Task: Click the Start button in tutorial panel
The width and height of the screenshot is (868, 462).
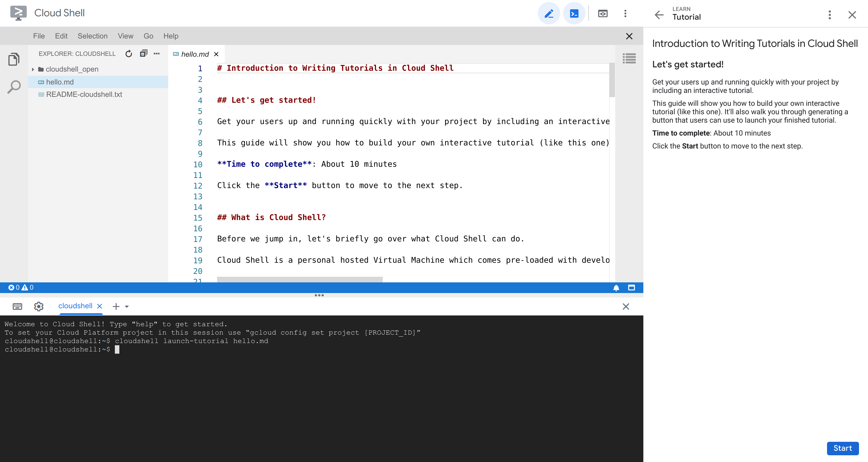Action: [843, 448]
